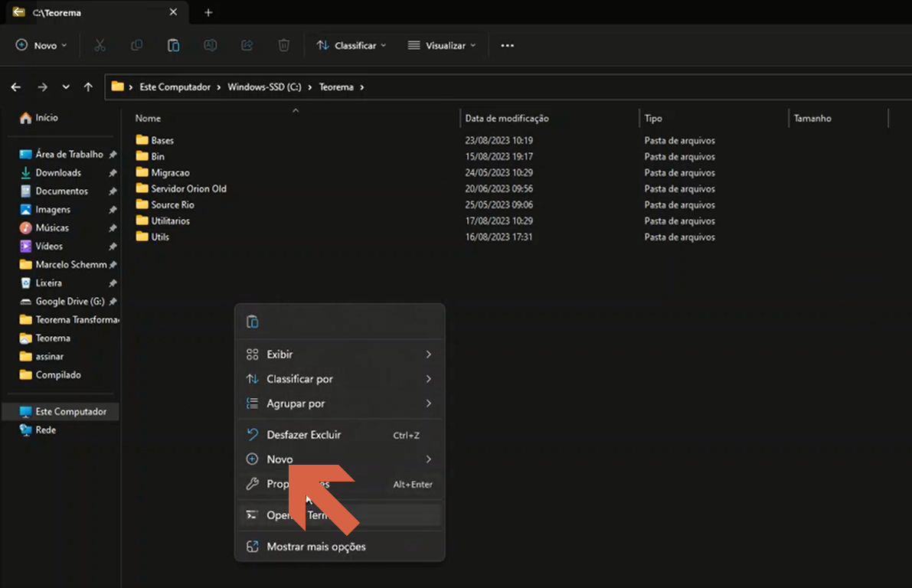Click the Delete trash icon in toolbar
The height and width of the screenshot is (588, 912).
(x=284, y=45)
